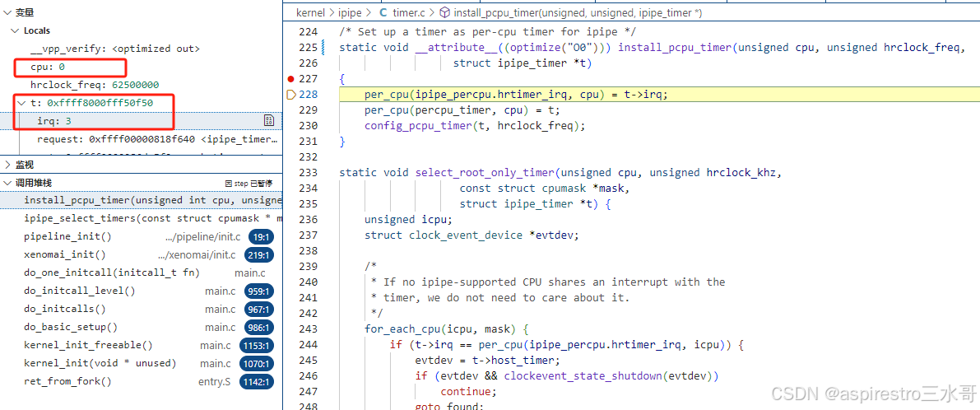Select the irq: 3 field
This screenshot has width=980, height=410.
click(x=142, y=121)
